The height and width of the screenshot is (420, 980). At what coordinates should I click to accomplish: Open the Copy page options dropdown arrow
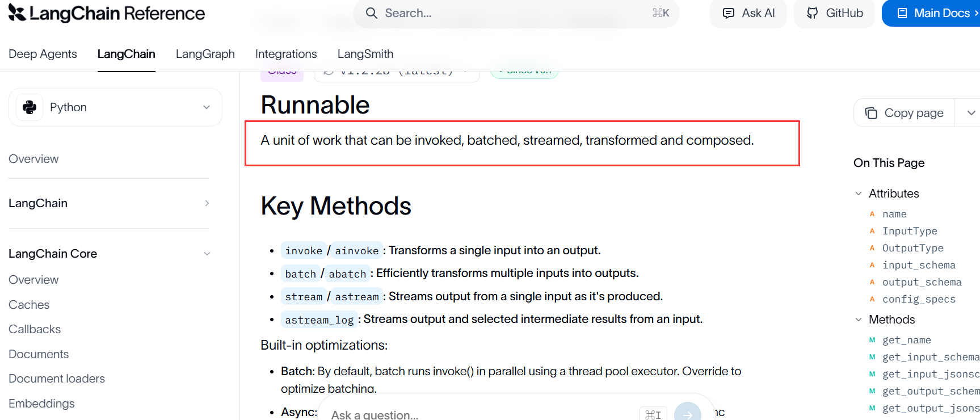[x=970, y=113]
